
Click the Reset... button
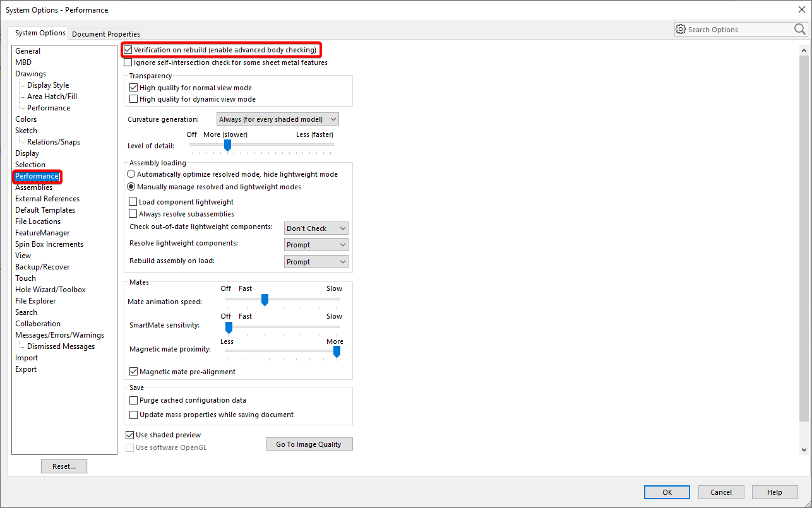click(64, 466)
